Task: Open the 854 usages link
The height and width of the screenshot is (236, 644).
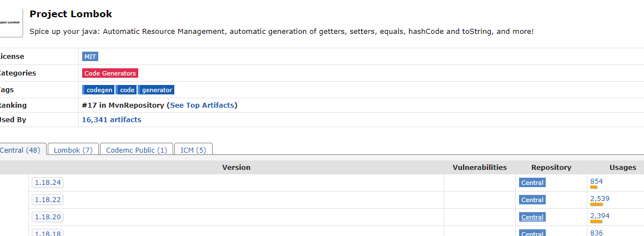Action: click(x=596, y=182)
